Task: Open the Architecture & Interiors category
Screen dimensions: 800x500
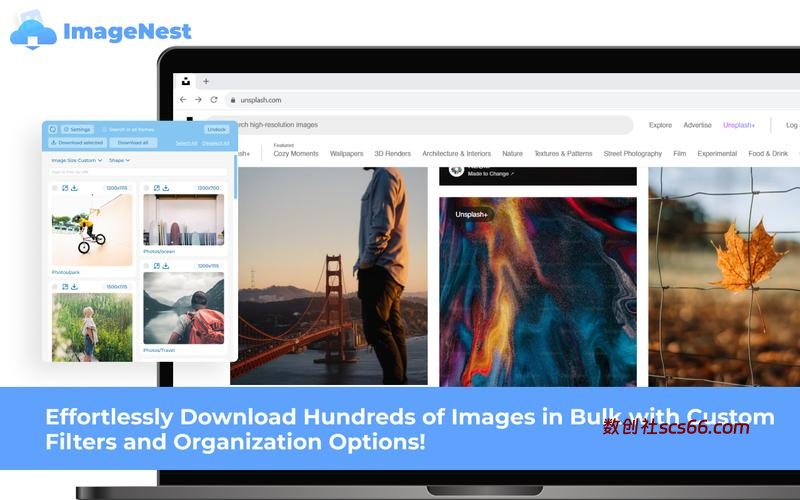Action: click(x=456, y=154)
